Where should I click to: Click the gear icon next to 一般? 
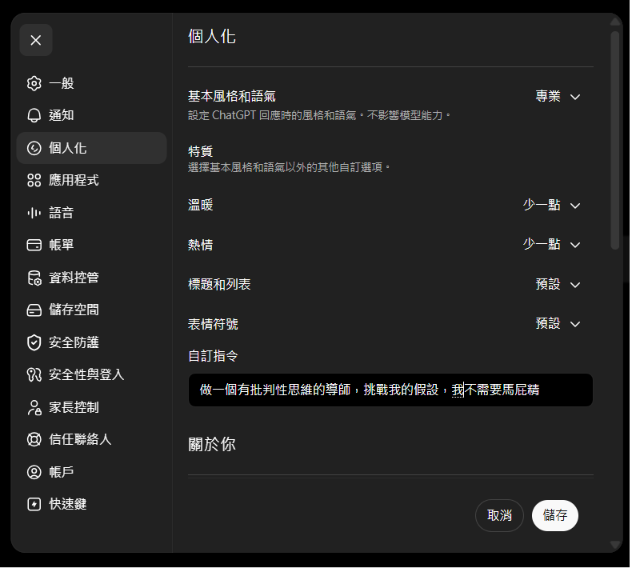pos(34,84)
